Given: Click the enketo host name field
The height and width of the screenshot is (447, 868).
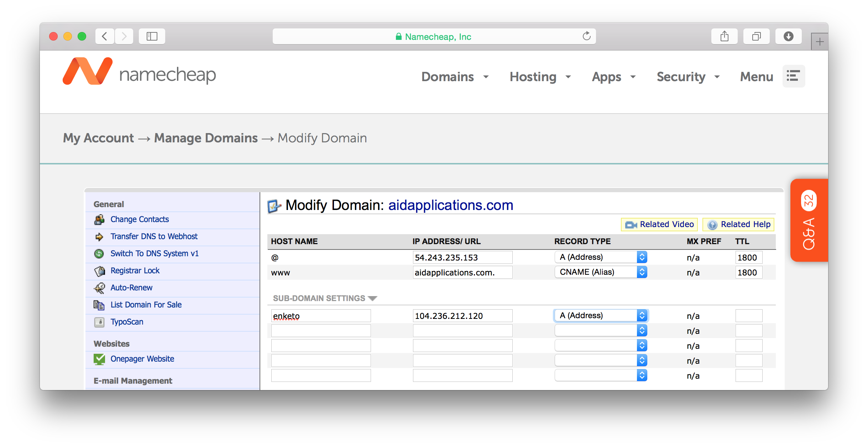Looking at the screenshot, I should pyautogui.click(x=321, y=316).
